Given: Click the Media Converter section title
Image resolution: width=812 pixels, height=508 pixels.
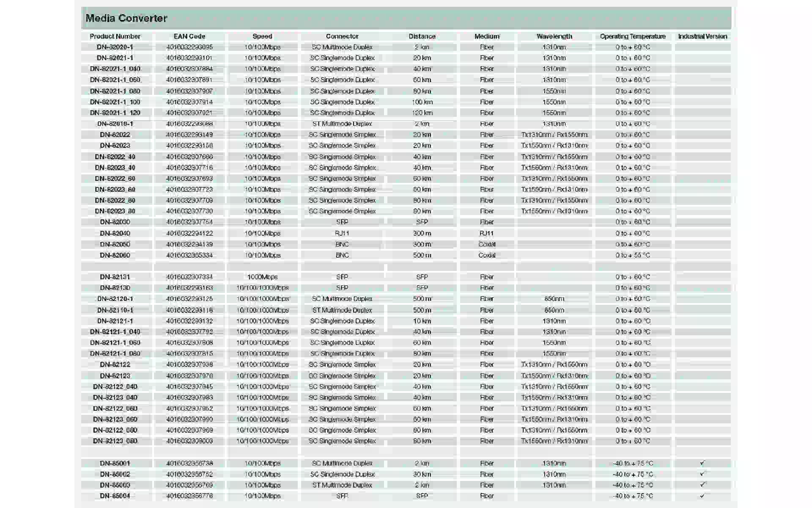Looking at the screenshot, I should coord(126,18).
